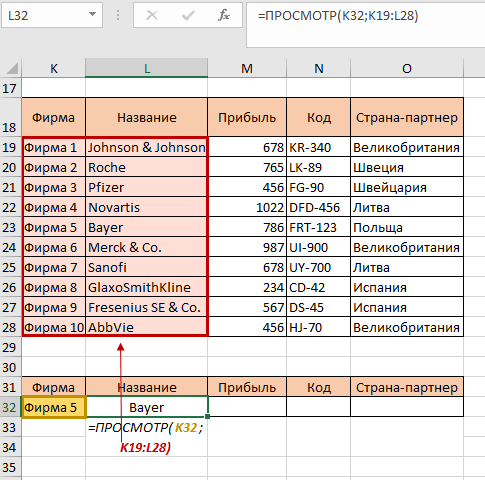Select column O header

pyautogui.click(x=407, y=68)
